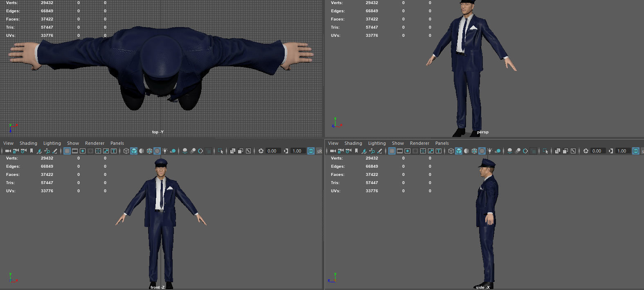Click Smooth Shade All in side panel
644x290 pixels.
coord(459,151)
